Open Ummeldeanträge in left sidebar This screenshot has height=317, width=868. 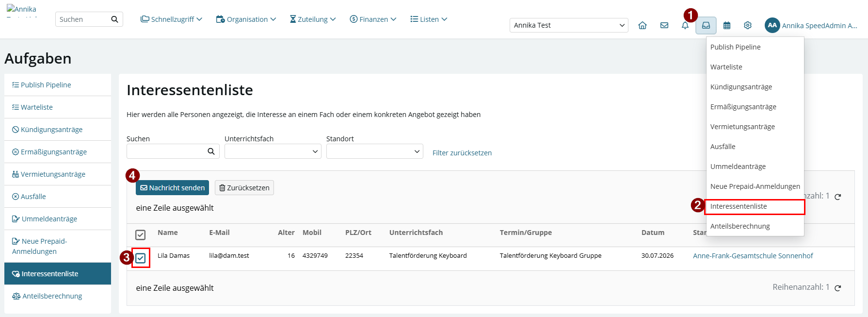click(x=58, y=219)
